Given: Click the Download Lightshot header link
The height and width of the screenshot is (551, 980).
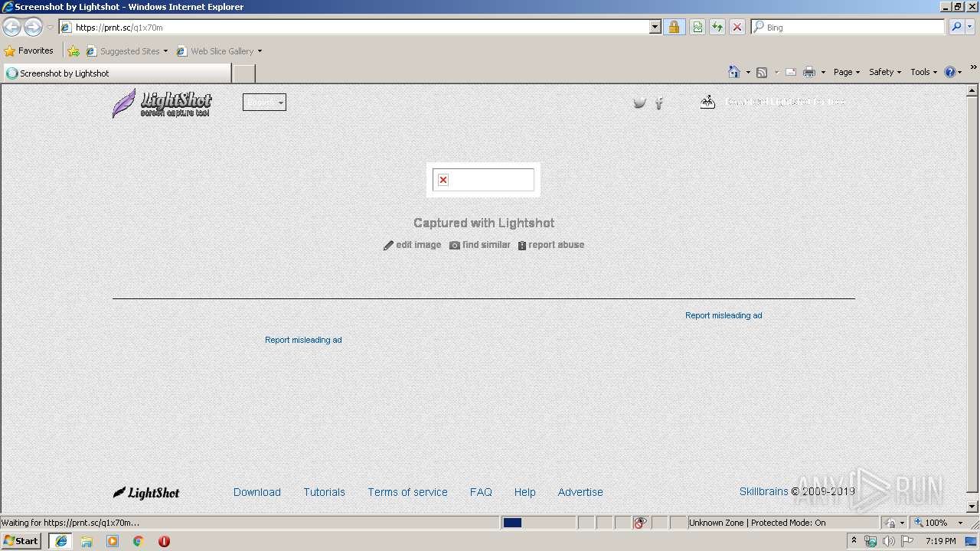Looking at the screenshot, I should [x=773, y=102].
